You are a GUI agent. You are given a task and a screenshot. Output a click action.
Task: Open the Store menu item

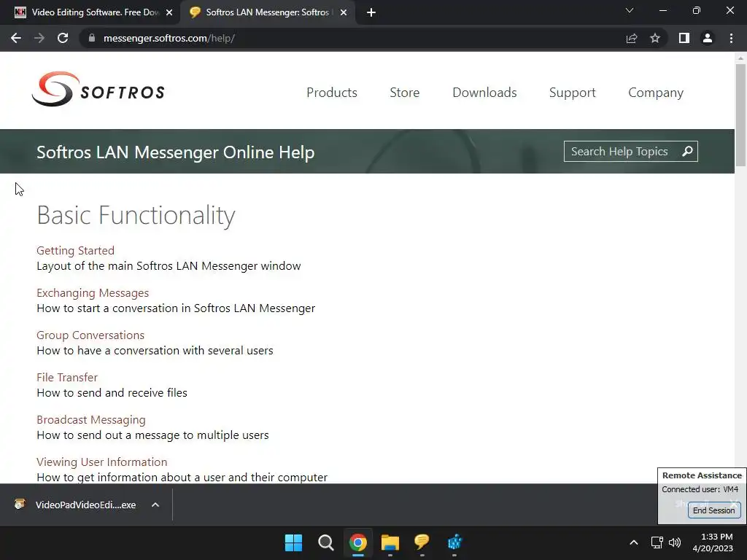(404, 93)
